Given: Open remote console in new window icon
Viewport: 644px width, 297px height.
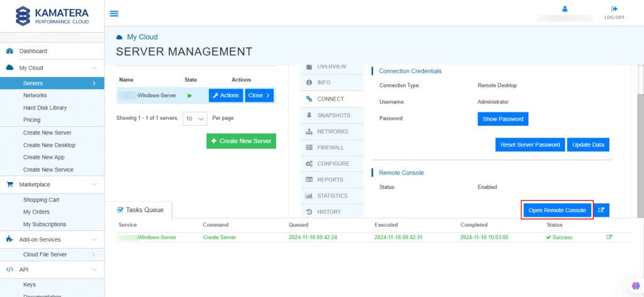Looking at the screenshot, I should coord(601,210).
